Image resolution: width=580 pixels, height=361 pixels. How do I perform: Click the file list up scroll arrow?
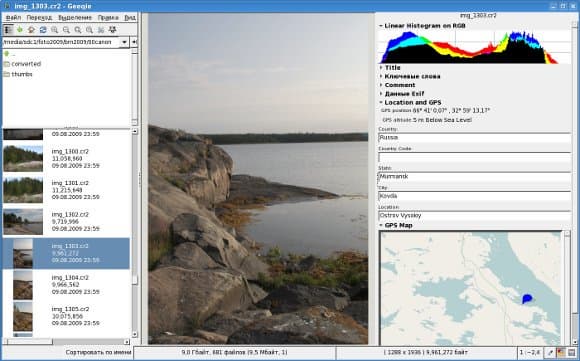click(x=135, y=131)
